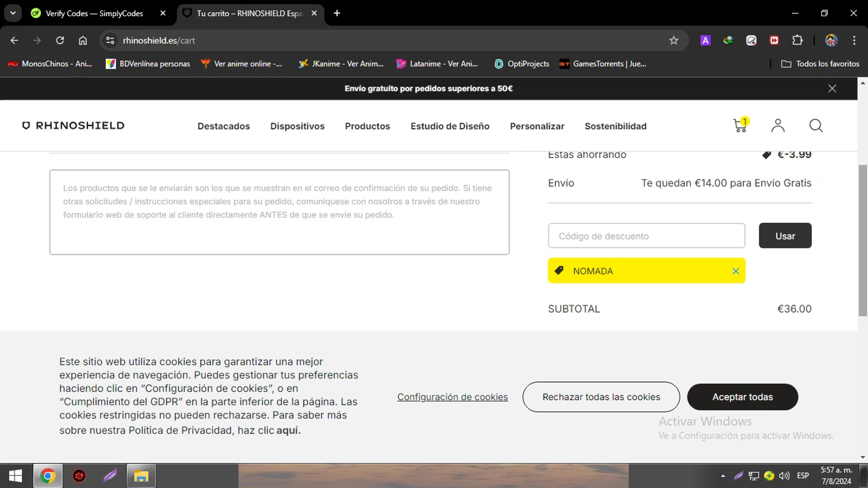The height and width of the screenshot is (488, 868).
Task: Close the Tu carrito – RHINOSHIELD tab
Action: pyautogui.click(x=314, y=13)
